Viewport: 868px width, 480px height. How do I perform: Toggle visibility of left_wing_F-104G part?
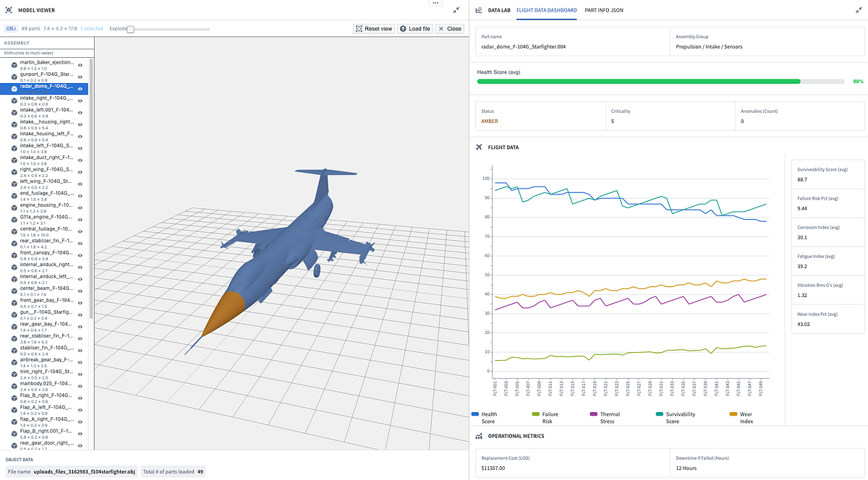click(x=80, y=184)
